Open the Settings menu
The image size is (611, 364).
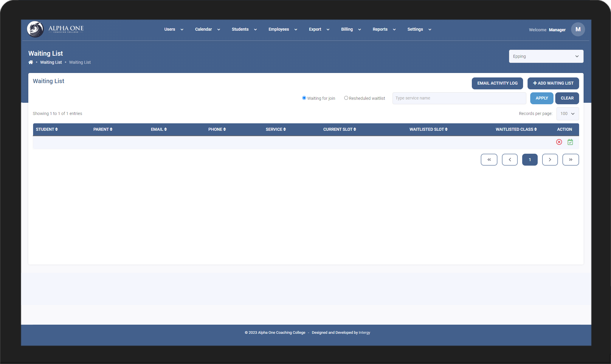click(419, 29)
